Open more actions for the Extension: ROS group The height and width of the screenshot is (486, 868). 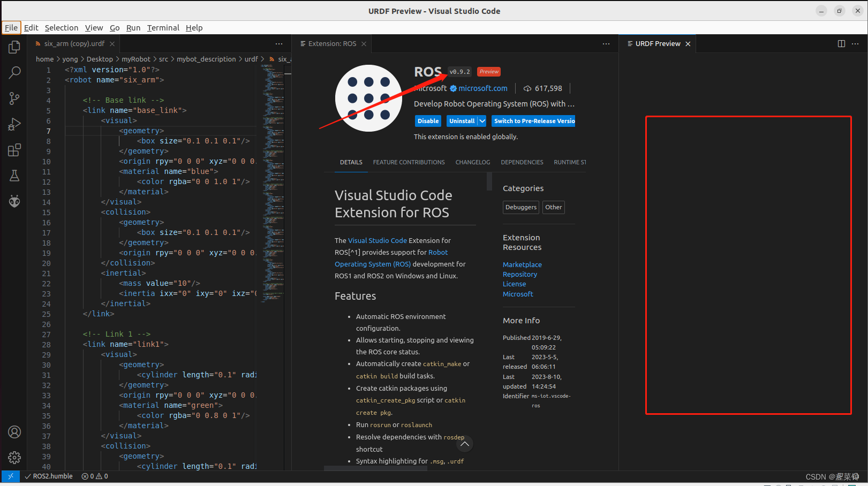coord(606,44)
